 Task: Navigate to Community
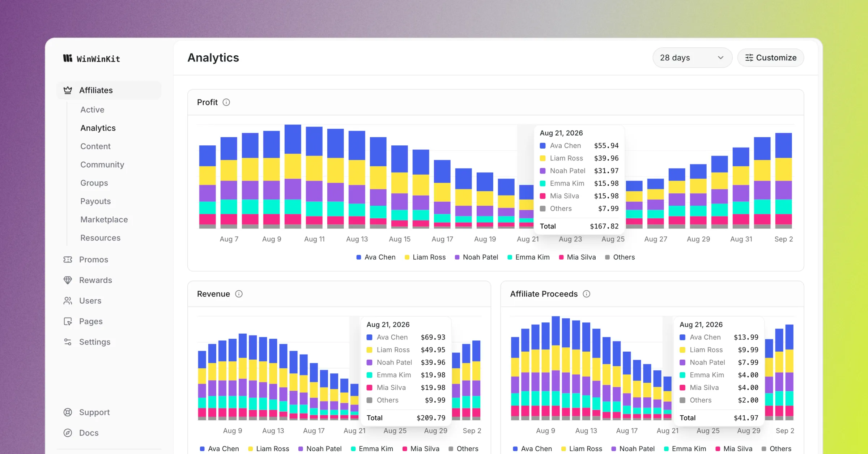pyautogui.click(x=102, y=165)
